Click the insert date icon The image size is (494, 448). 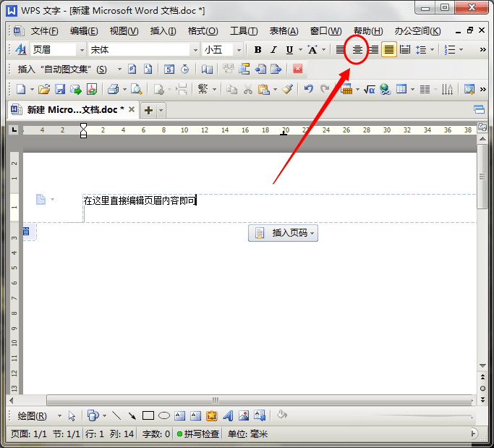[x=169, y=69]
